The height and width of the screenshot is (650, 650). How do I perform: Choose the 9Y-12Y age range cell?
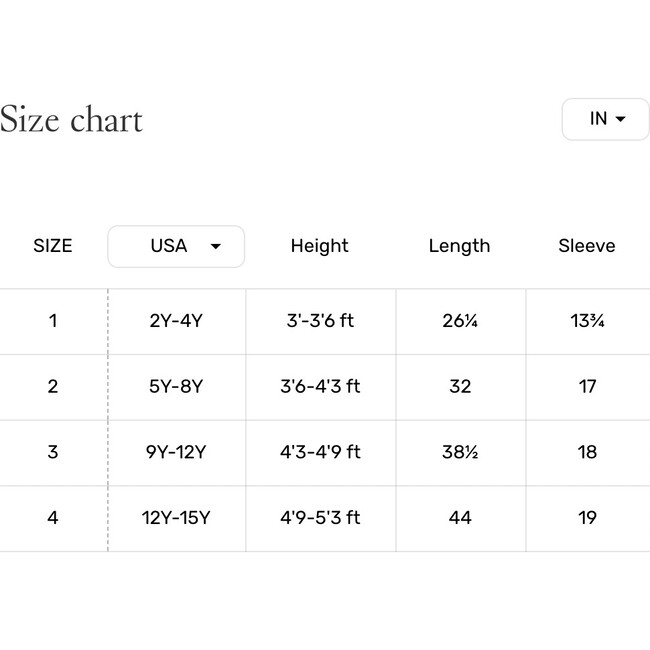[x=176, y=452]
